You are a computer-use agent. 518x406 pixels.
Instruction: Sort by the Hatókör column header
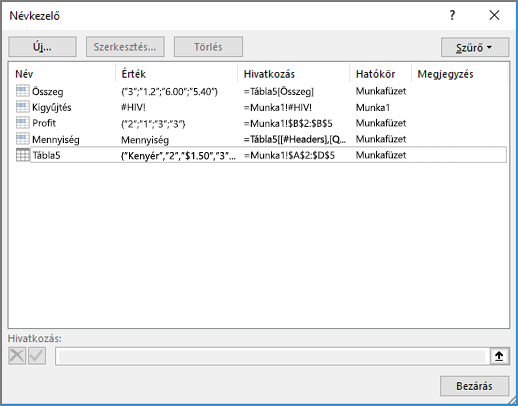pyautogui.click(x=375, y=74)
